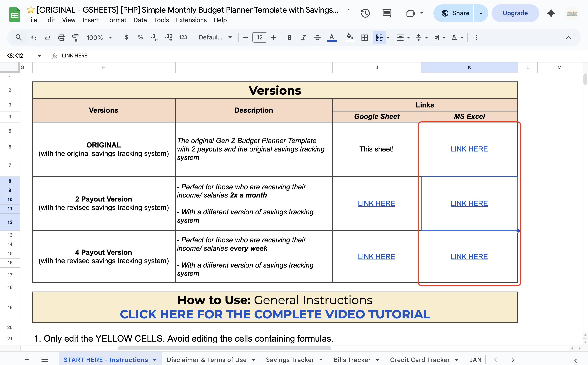Click the font size input field
The width and height of the screenshot is (588, 365).
pos(259,37)
